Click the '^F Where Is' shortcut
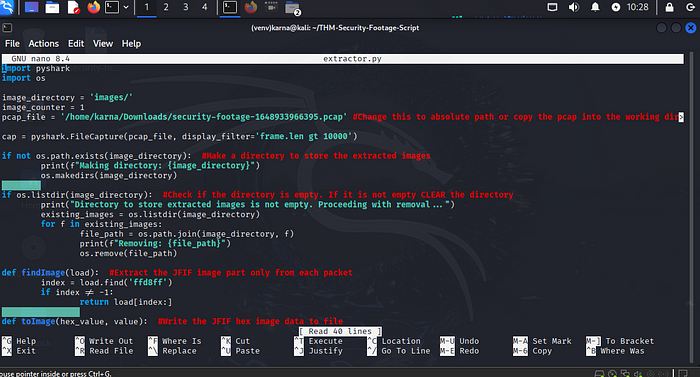Viewport: 700px width, 377px height. (175, 341)
